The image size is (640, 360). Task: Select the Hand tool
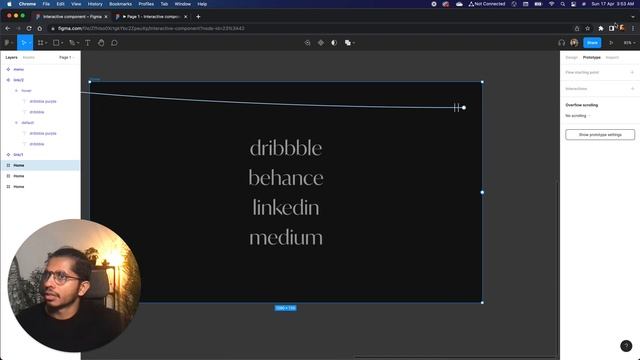click(x=101, y=43)
